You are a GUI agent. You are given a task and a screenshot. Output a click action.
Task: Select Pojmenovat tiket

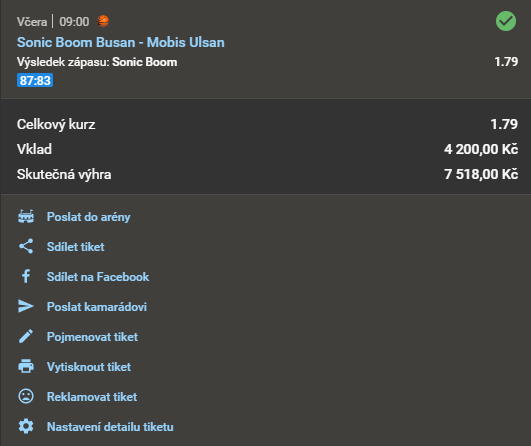pos(92,337)
